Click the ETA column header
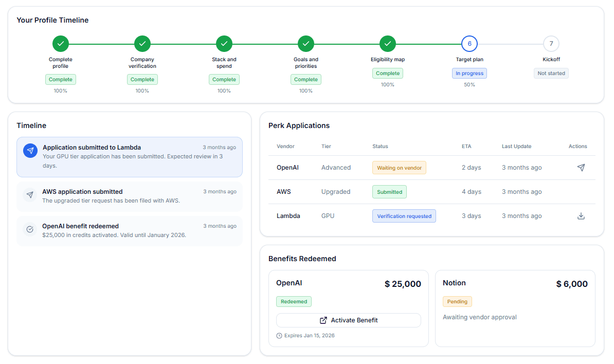The width and height of the screenshot is (614, 364). [466, 147]
